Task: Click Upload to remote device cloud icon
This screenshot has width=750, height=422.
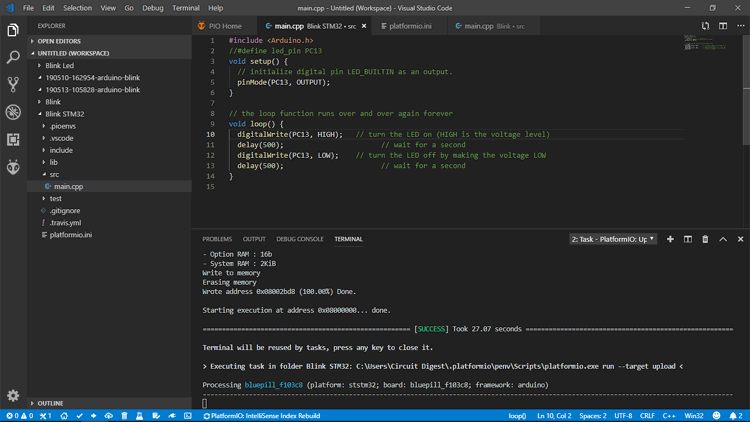Action: pos(109,416)
